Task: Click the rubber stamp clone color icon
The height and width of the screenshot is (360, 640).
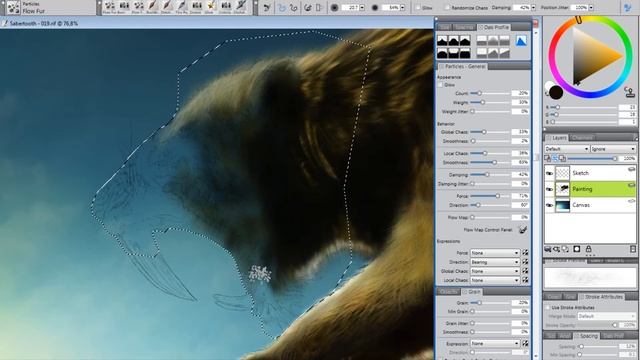Action: pos(629,92)
